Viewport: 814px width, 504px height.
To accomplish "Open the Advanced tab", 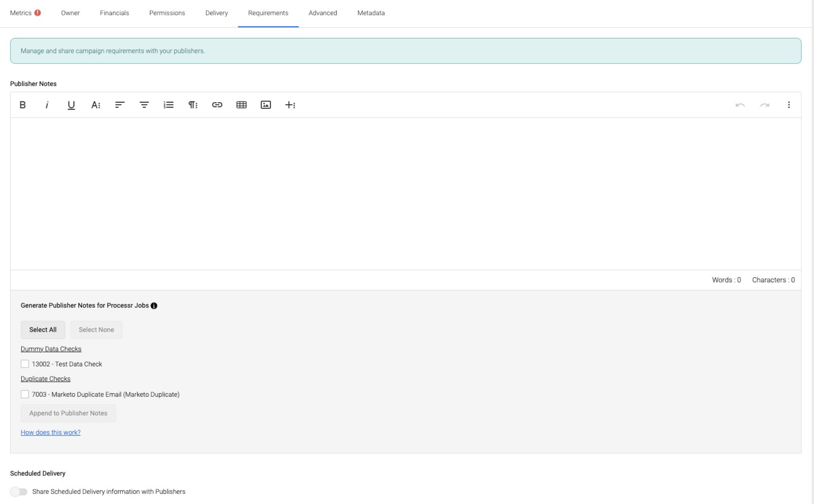I will click(323, 13).
